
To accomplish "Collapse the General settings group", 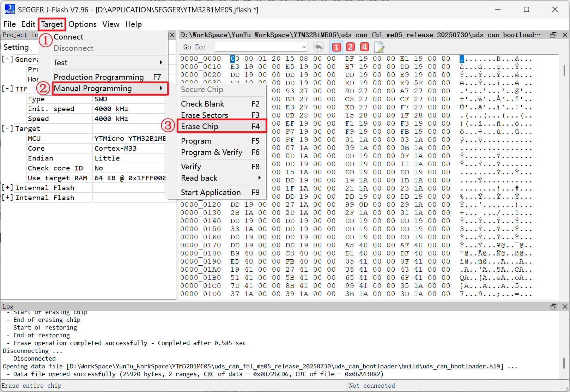I will [x=7, y=59].
